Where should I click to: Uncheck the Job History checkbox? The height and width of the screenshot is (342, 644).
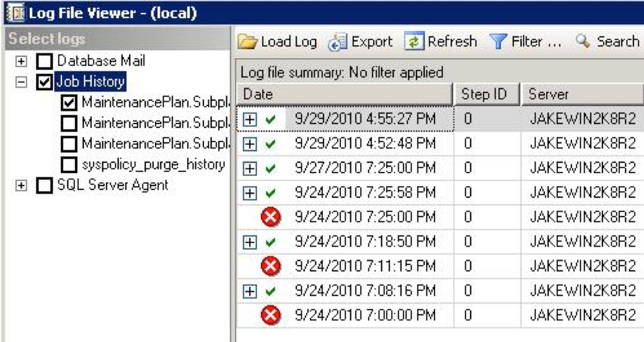coord(44,82)
